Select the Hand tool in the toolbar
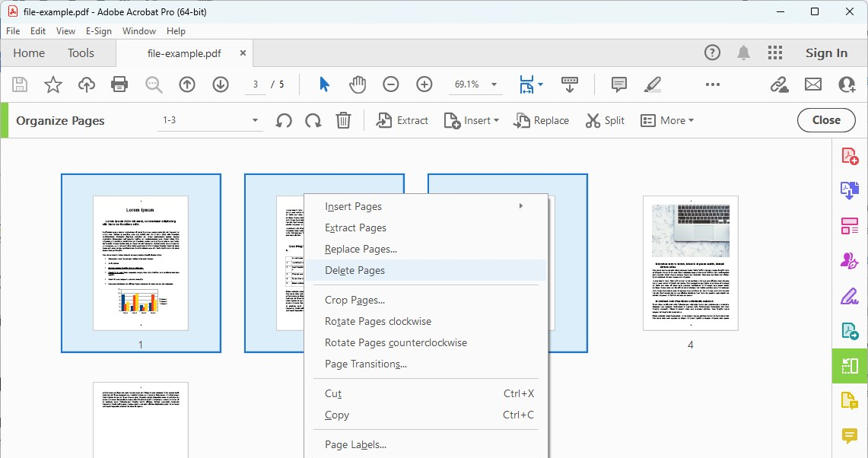The width and height of the screenshot is (868, 458). tap(358, 84)
